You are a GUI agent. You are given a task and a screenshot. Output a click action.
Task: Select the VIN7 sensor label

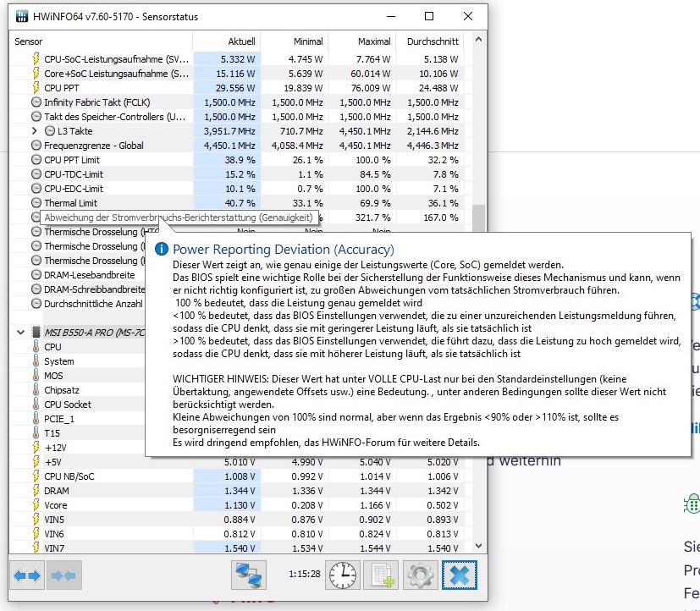54,548
